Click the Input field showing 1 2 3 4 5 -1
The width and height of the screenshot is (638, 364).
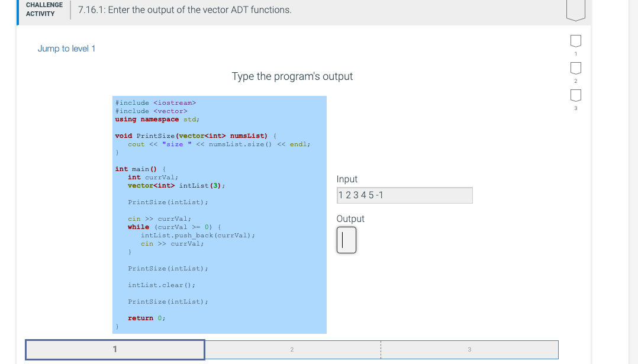point(404,195)
